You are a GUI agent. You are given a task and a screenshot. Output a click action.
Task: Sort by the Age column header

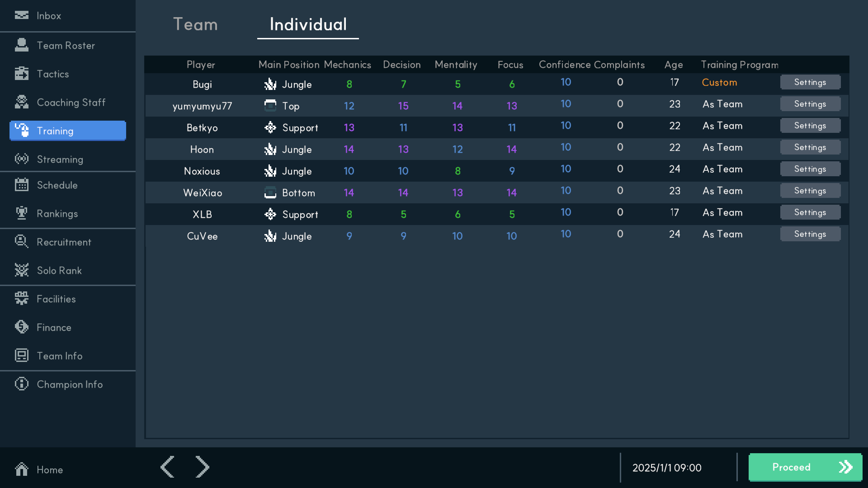(674, 65)
